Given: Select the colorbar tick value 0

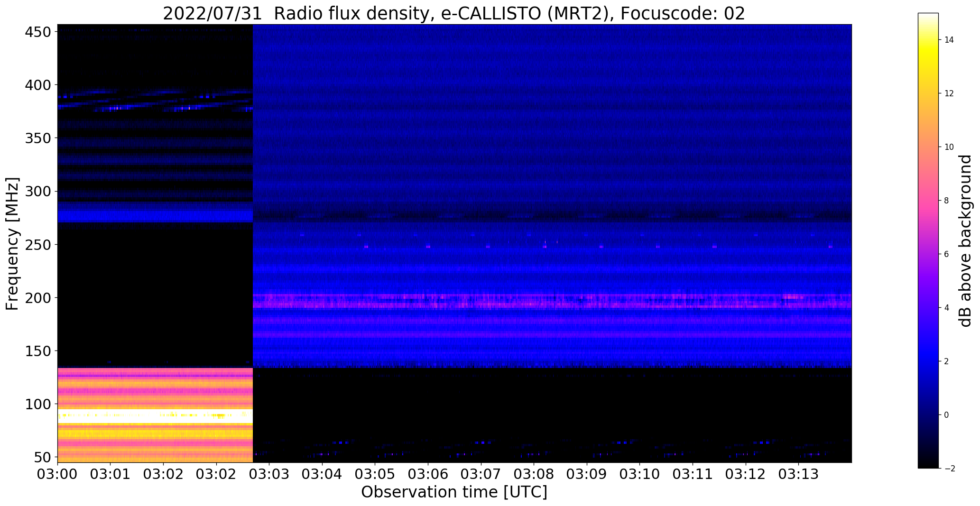Looking at the screenshot, I should 947,415.
